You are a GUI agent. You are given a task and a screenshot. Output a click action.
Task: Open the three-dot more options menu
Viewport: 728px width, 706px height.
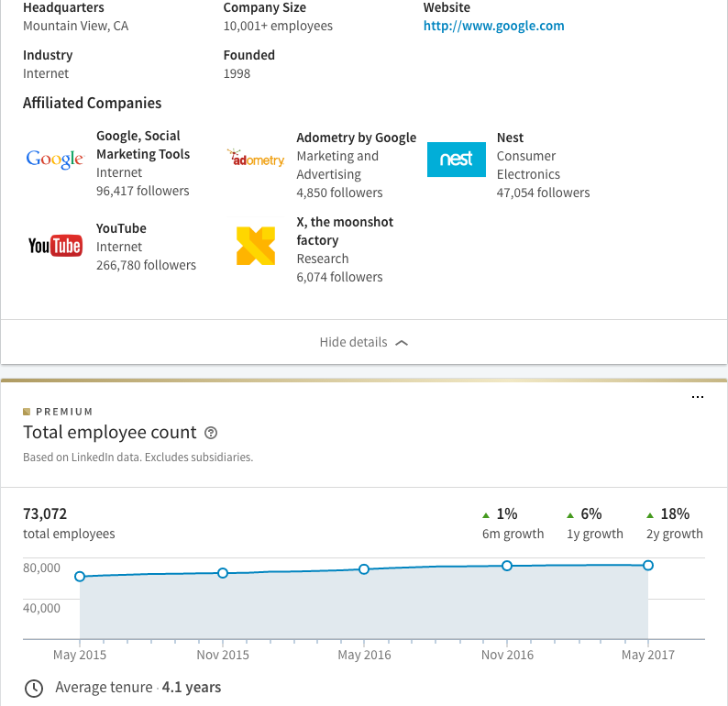(698, 397)
